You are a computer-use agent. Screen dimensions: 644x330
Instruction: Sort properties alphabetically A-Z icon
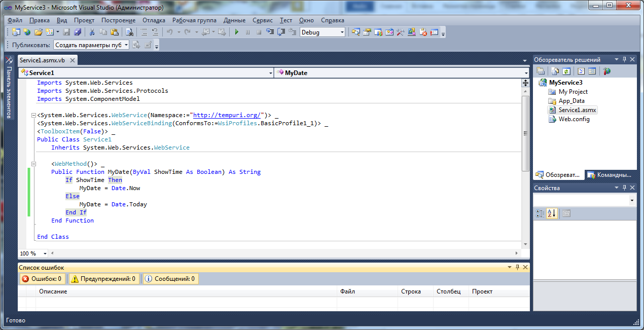coord(552,213)
